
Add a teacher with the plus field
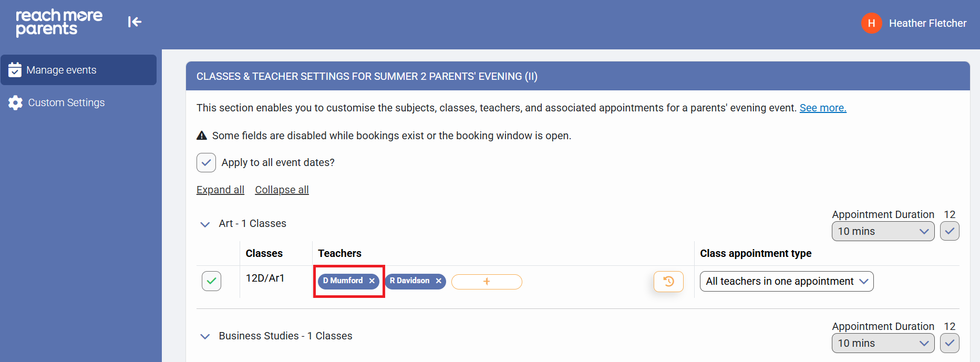tap(487, 282)
